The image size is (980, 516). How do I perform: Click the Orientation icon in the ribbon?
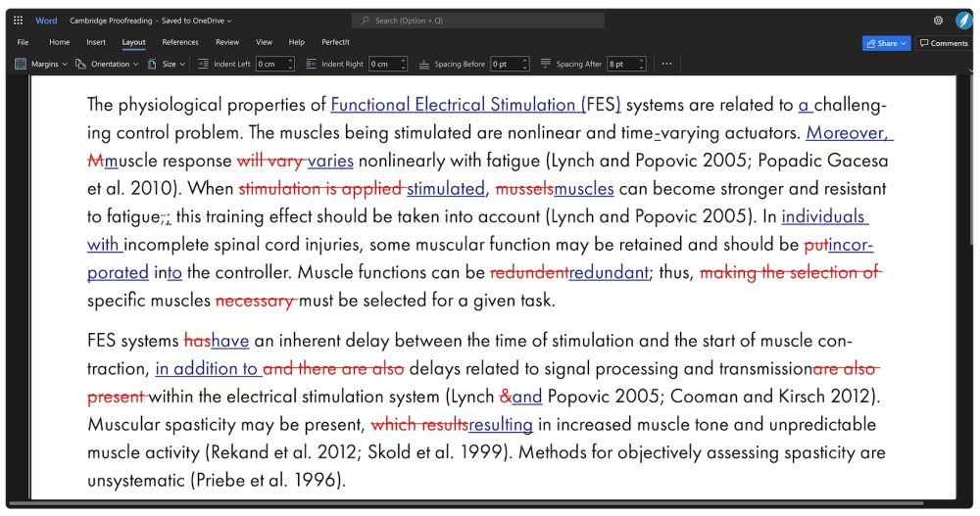[x=80, y=64]
